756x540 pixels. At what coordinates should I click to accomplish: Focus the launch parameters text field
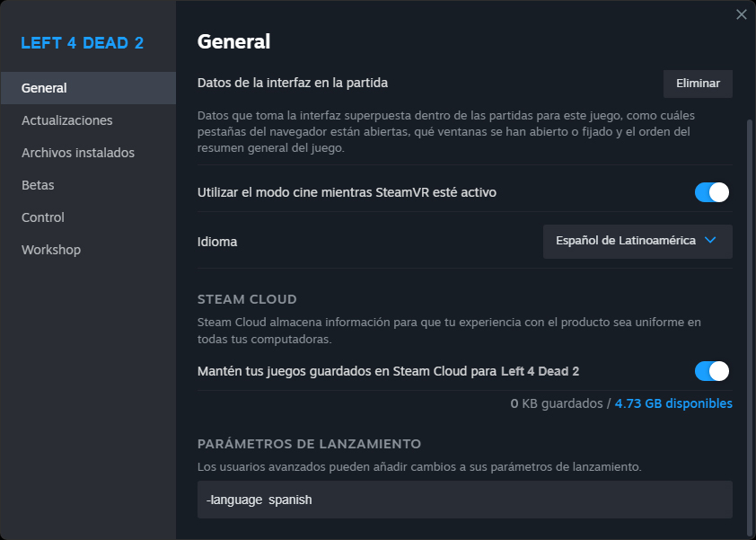pos(464,500)
